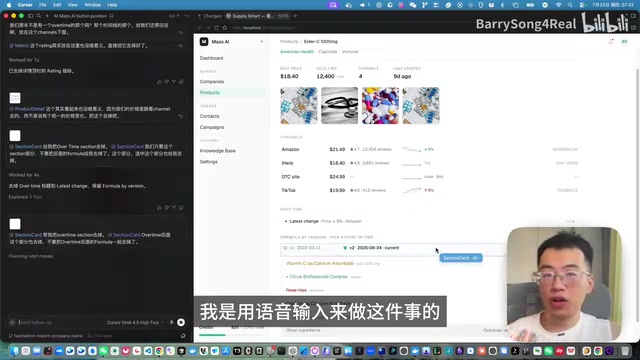Open a new browser tab with plus

click(x=295, y=16)
